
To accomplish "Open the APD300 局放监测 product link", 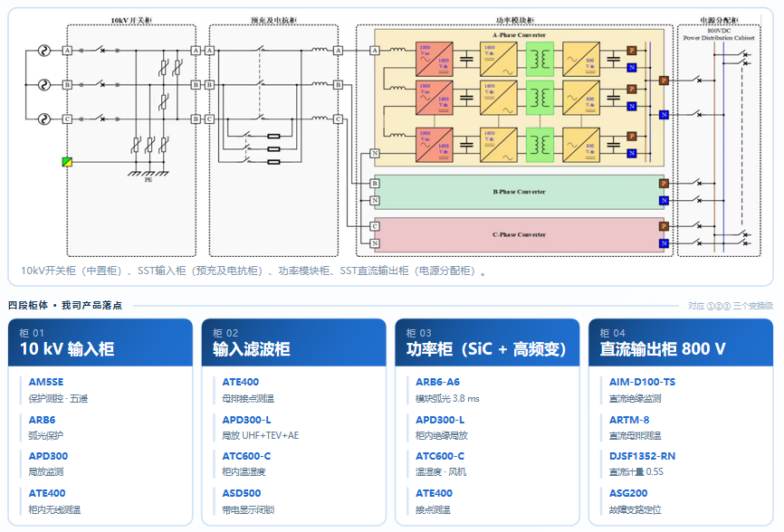I will pyautogui.click(x=48, y=456).
